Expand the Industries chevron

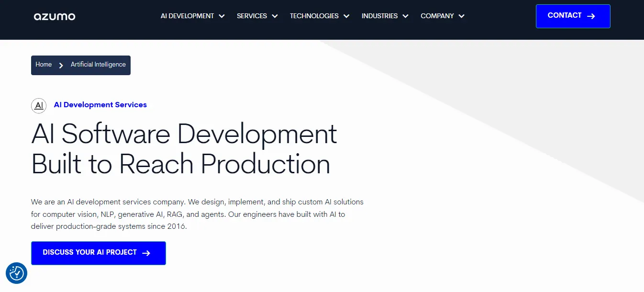[406, 16]
